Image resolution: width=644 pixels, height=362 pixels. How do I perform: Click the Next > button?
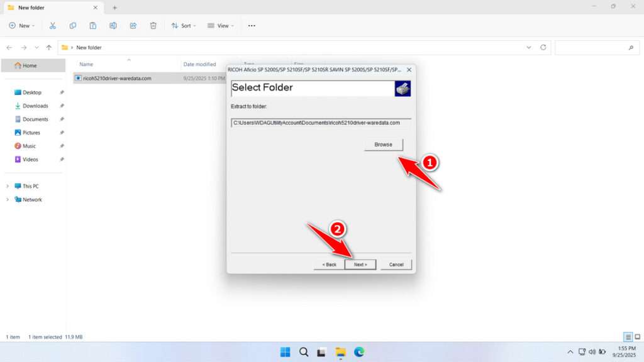pos(360,265)
